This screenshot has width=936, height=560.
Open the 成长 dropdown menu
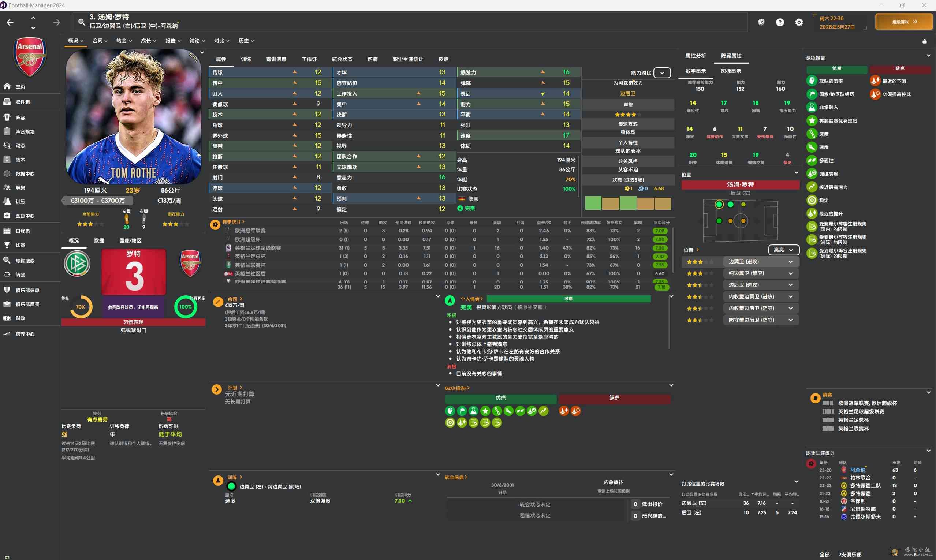(x=148, y=41)
